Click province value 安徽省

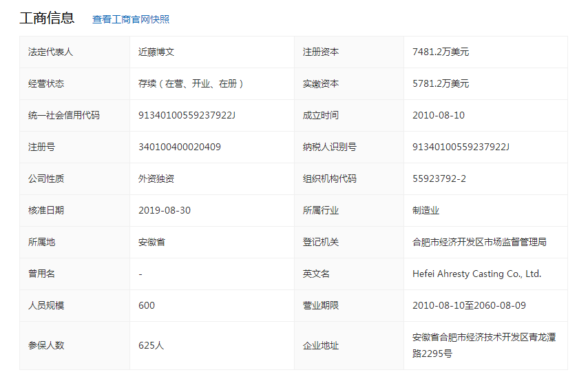coord(151,242)
